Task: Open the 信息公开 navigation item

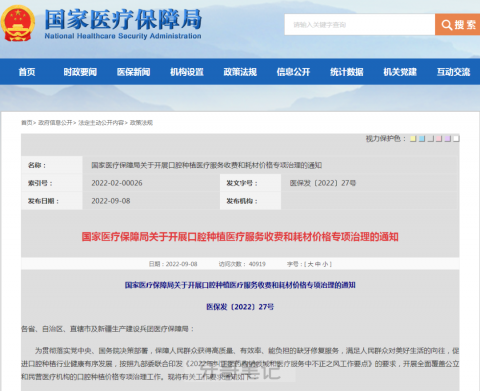Action: tap(293, 72)
